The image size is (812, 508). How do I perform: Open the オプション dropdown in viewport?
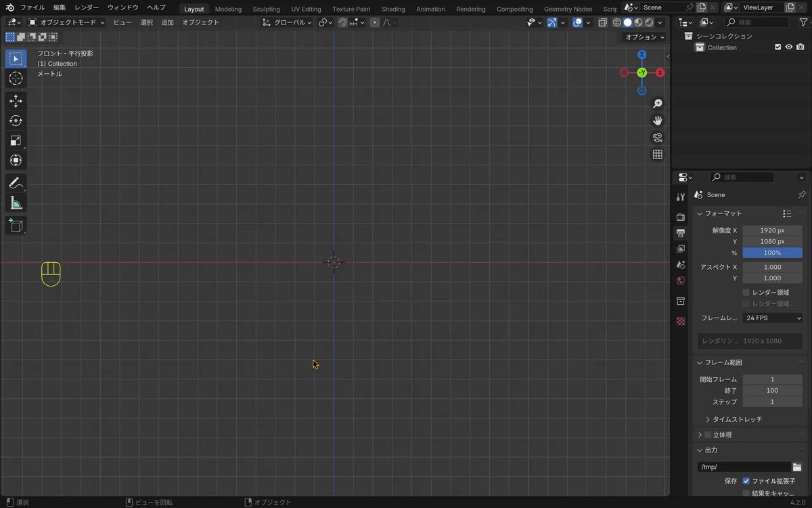click(x=644, y=37)
